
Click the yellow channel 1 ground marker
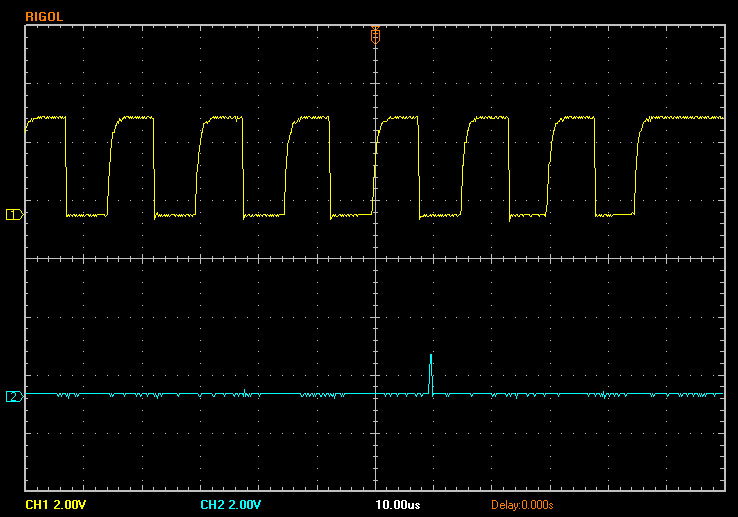(13, 215)
